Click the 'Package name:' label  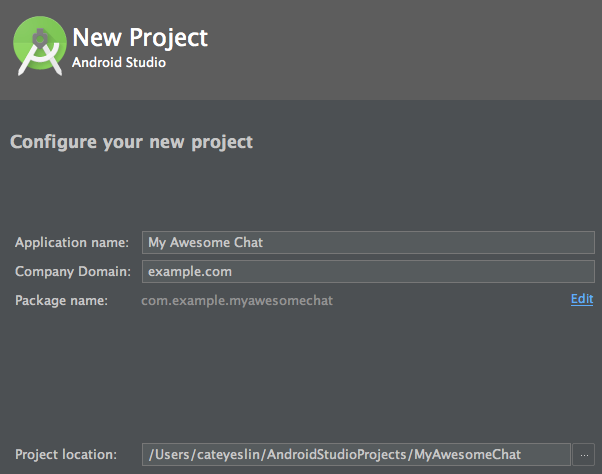pyautogui.click(x=61, y=301)
